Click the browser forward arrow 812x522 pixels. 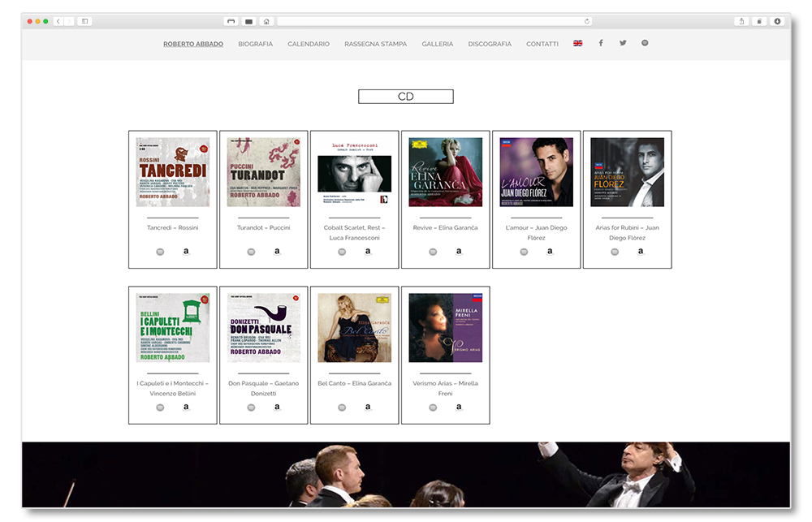click(68, 21)
